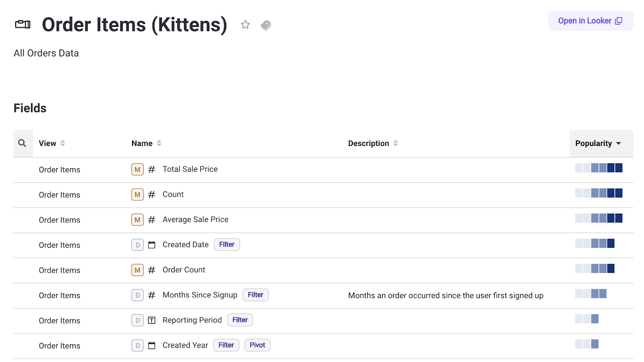Click the explore icon left of page title
Screen dimensions: 644x362
pos(23,25)
